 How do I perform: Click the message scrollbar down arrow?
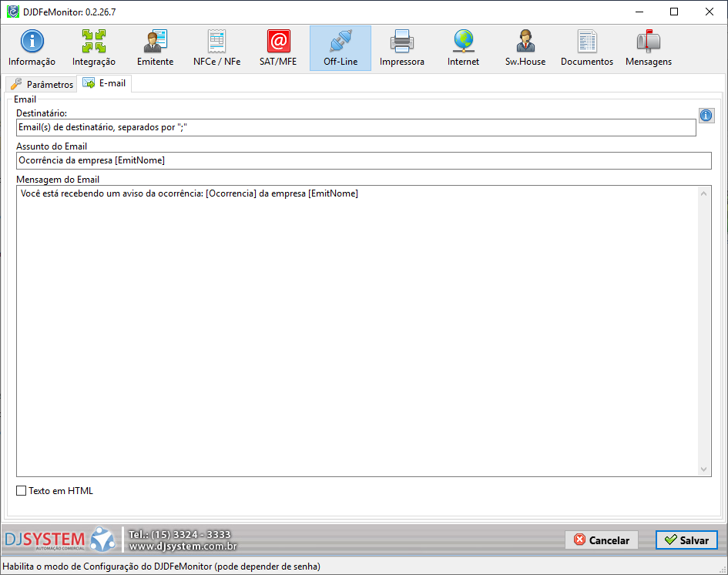[x=704, y=469]
